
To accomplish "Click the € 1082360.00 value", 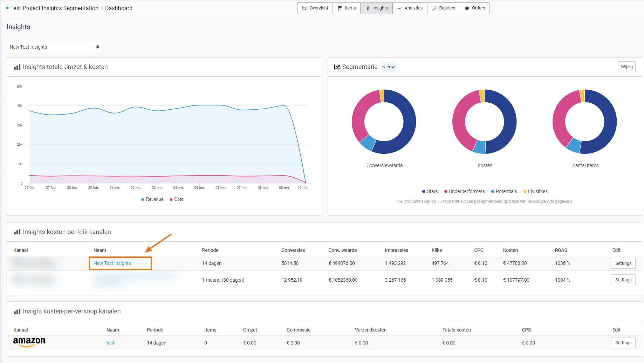I will pyautogui.click(x=343, y=280).
